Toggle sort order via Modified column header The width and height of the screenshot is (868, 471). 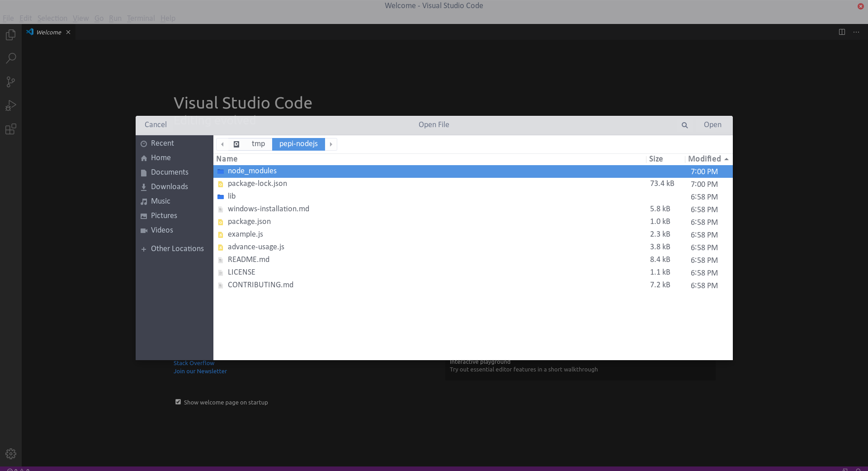708,159
